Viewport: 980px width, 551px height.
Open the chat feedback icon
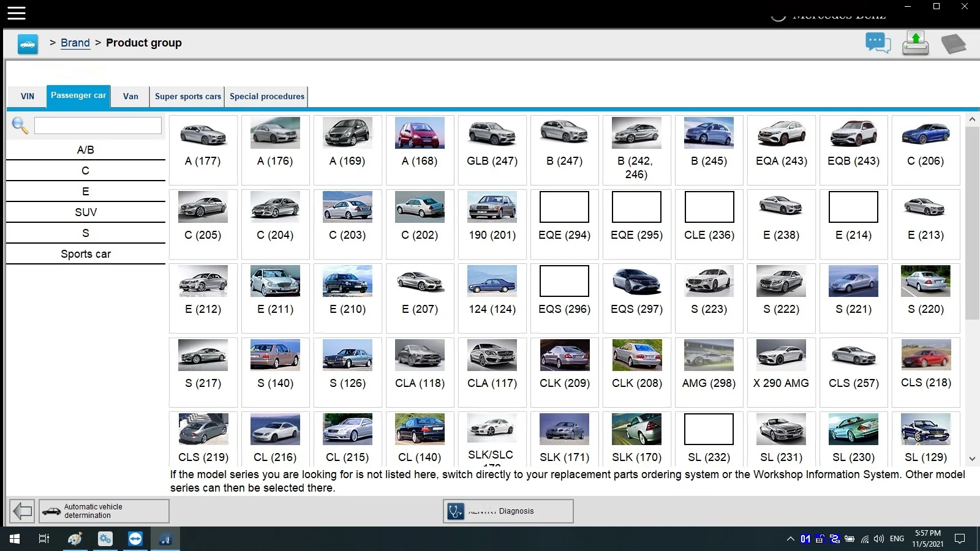(877, 43)
